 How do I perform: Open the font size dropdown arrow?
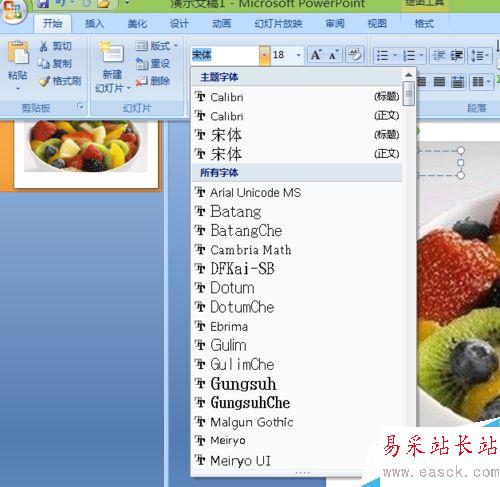299,55
